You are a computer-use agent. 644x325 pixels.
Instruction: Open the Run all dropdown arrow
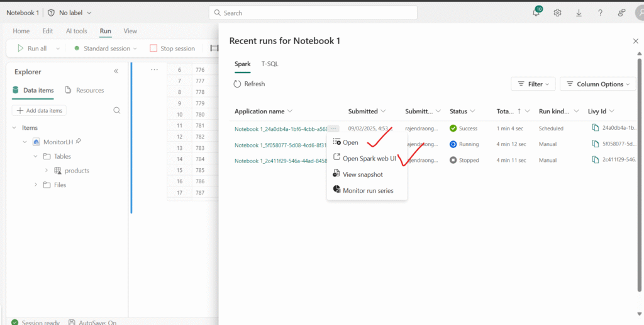click(57, 48)
